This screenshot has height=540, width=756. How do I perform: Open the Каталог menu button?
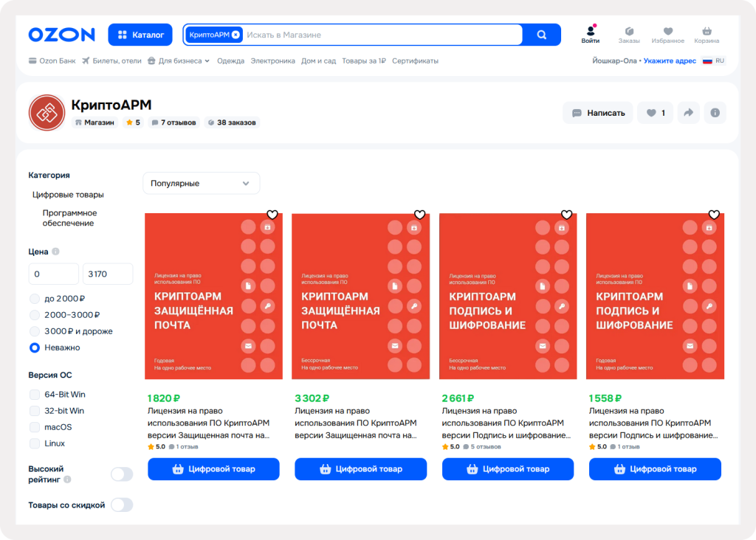pos(140,35)
